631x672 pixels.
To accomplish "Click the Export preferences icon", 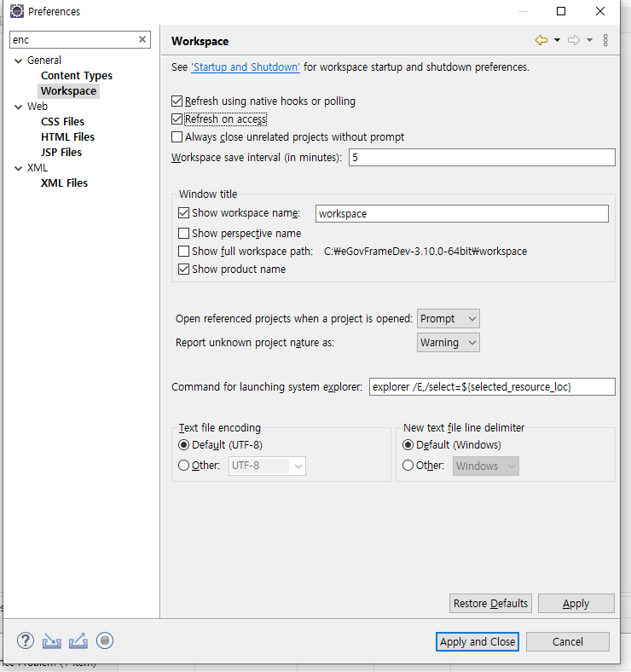I will coord(78,641).
